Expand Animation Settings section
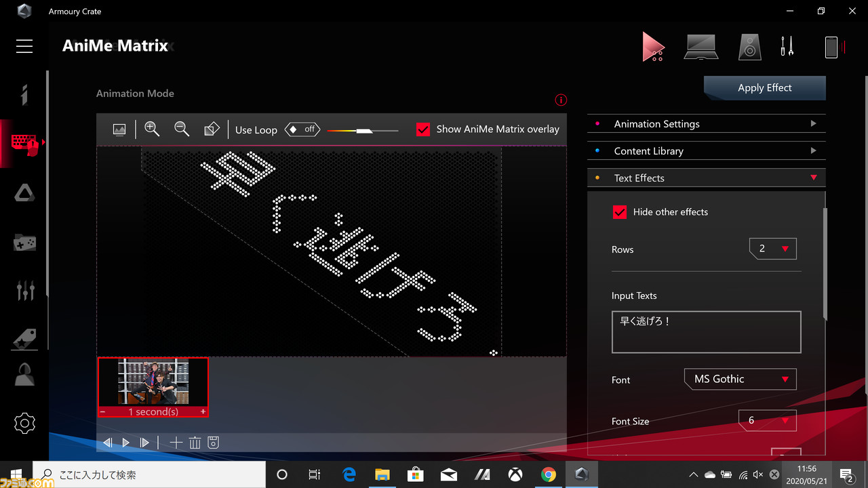This screenshot has height=488, width=868. [706, 124]
